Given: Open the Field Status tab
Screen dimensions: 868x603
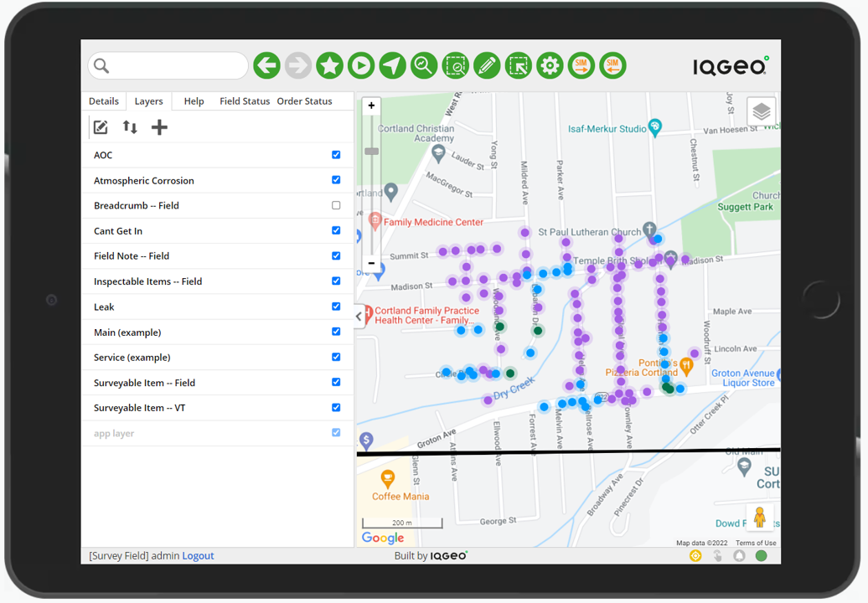Looking at the screenshot, I should [x=245, y=101].
